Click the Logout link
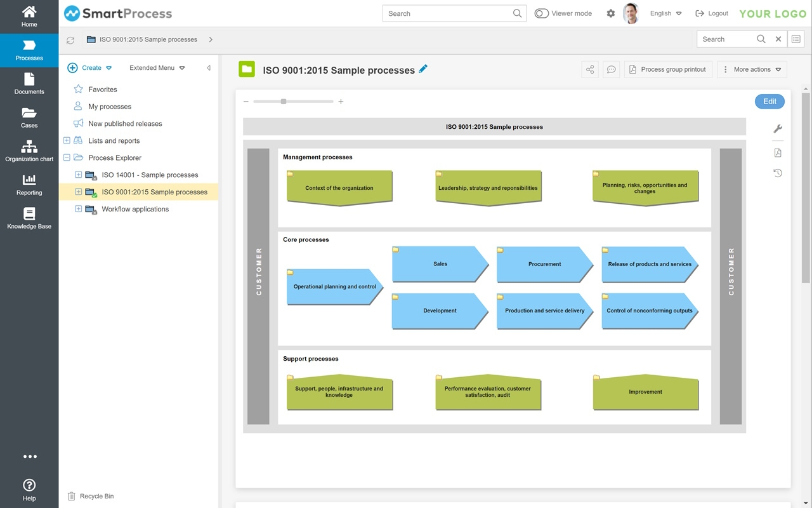Screen dimensions: 812x508 coord(712,13)
